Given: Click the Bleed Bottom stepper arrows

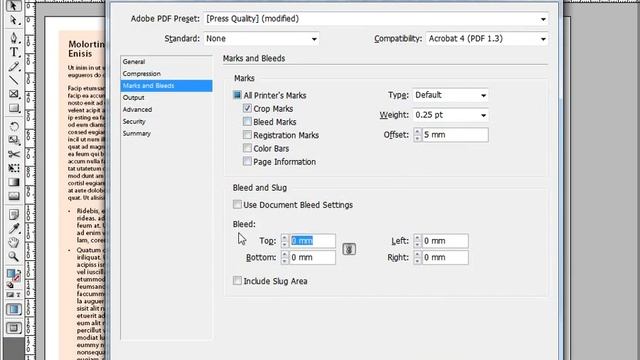Looking at the screenshot, I should [285, 258].
